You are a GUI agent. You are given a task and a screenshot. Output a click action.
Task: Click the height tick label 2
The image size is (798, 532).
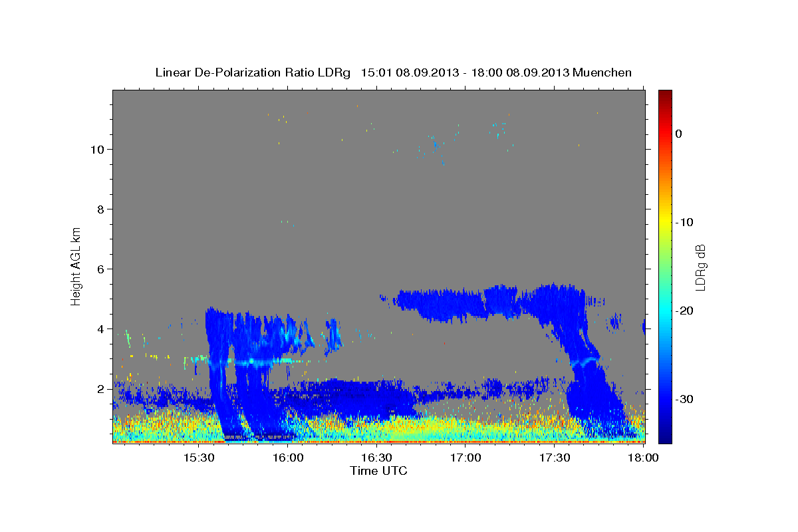click(100, 388)
